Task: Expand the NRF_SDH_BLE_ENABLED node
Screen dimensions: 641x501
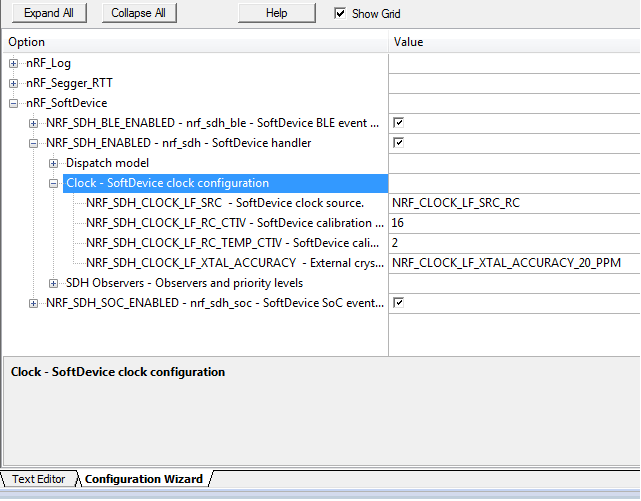Action: pos(34,123)
